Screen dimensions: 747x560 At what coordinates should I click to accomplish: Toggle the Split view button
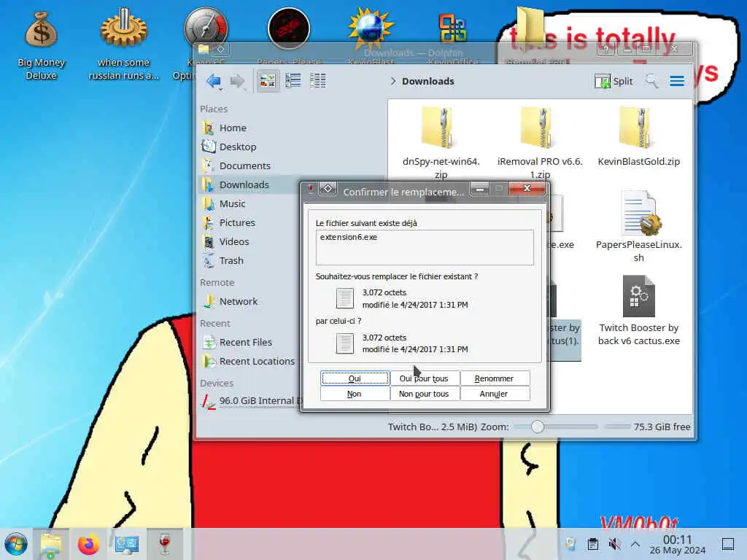614,82
